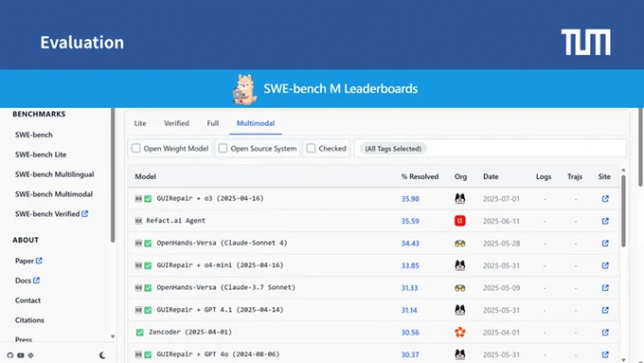
Task: Click org logo in GUIRepair + o3 row
Action: [x=460, y=199]
